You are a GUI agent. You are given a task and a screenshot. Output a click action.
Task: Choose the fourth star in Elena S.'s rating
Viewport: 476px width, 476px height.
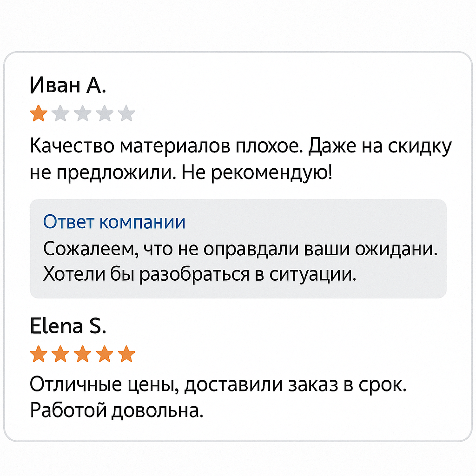click(x=104, y=355)
